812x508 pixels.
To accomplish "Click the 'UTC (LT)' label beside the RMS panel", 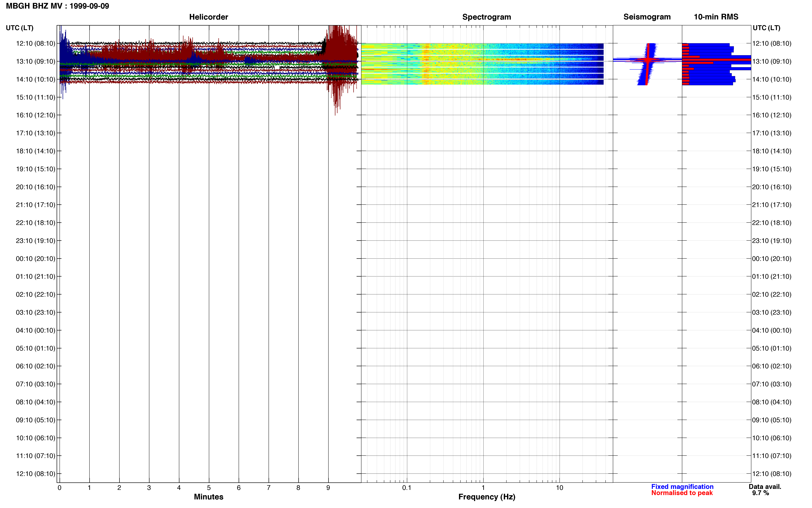I will (x=766, y=28).
